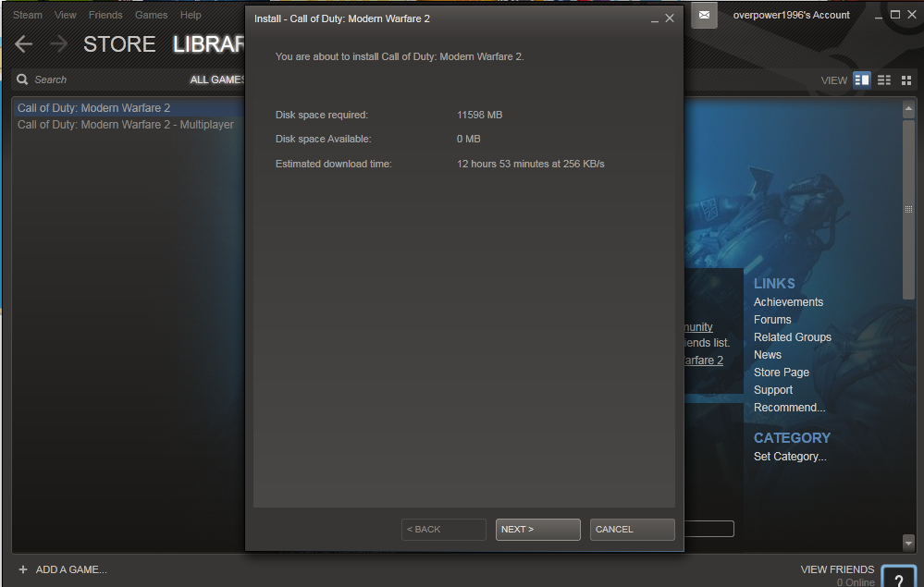Click Set Category...

click(790, 457)
